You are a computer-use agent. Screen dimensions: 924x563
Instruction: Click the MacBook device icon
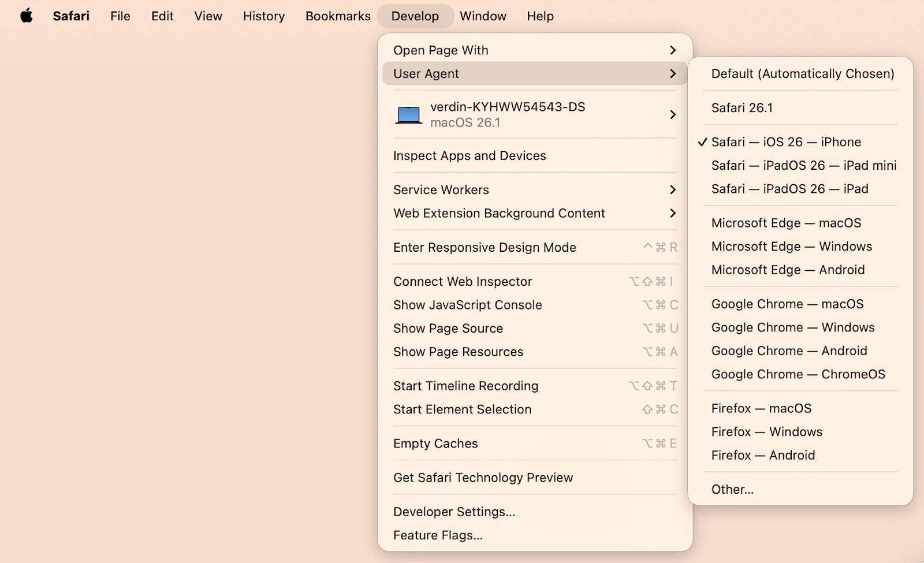coord(408,115)
